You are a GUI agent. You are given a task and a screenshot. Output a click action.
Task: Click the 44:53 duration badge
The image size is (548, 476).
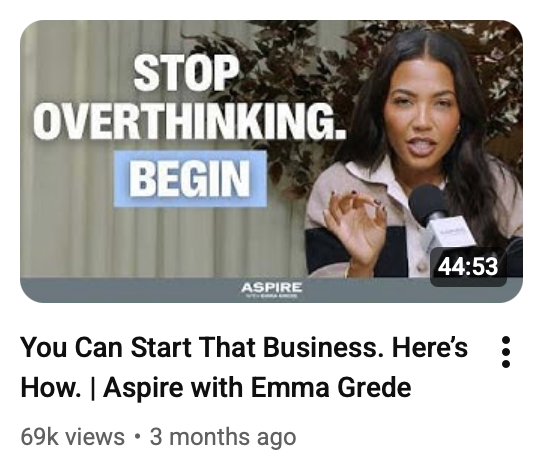tap(468, 267)
